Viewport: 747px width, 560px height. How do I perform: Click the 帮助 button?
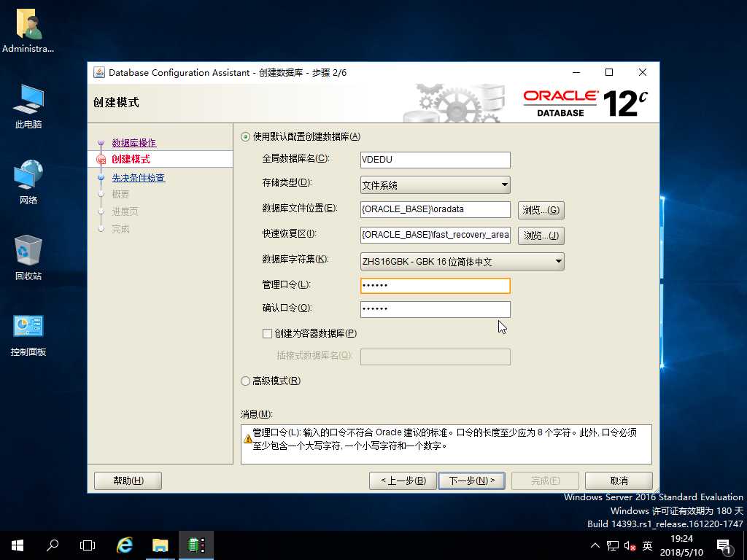(x=128, y=481)
